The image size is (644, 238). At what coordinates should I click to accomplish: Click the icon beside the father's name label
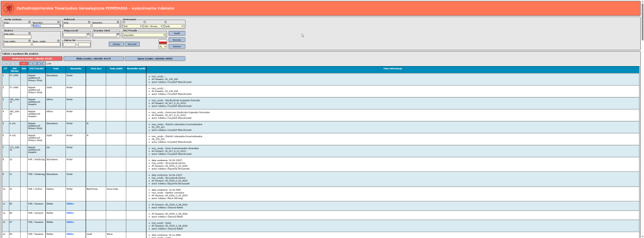coord(30,33)
